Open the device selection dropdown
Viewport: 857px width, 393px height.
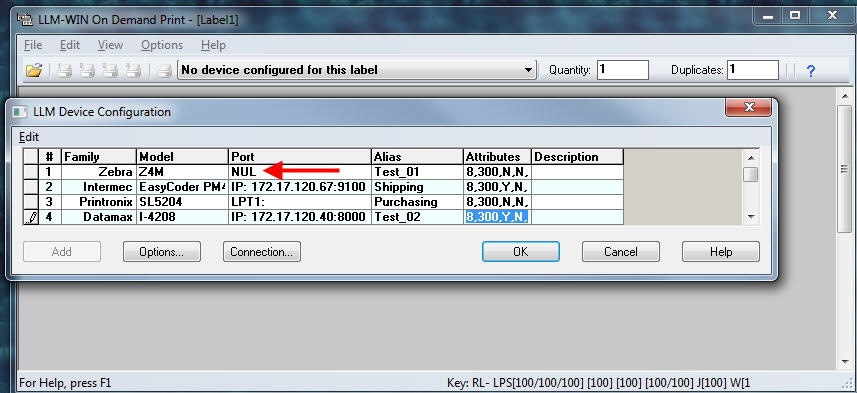pos(528,70)
